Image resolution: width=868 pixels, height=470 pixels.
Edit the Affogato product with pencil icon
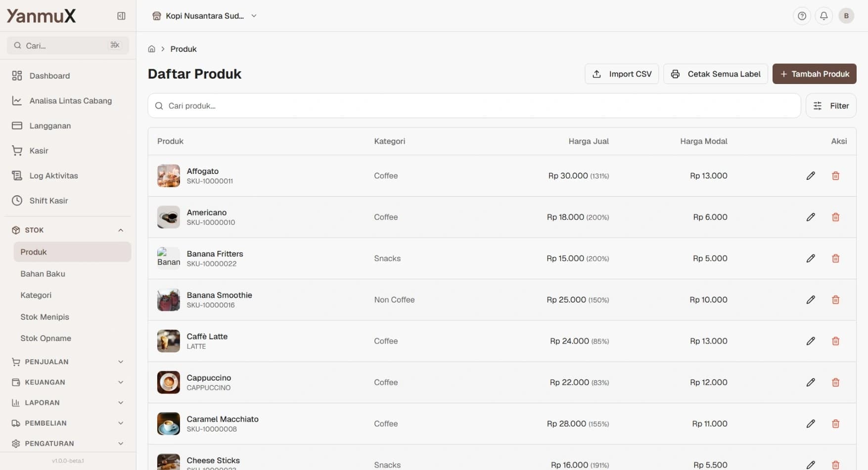coord(810,176)
